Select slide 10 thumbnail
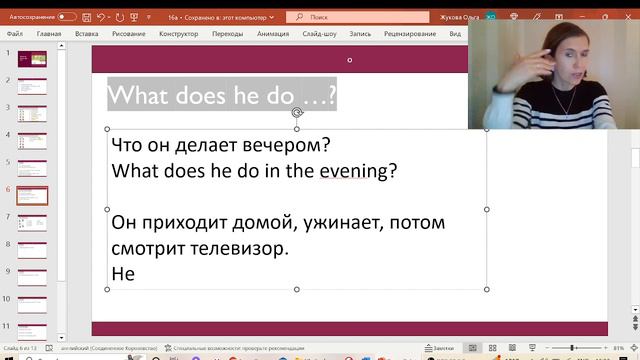 click(32, 305)
